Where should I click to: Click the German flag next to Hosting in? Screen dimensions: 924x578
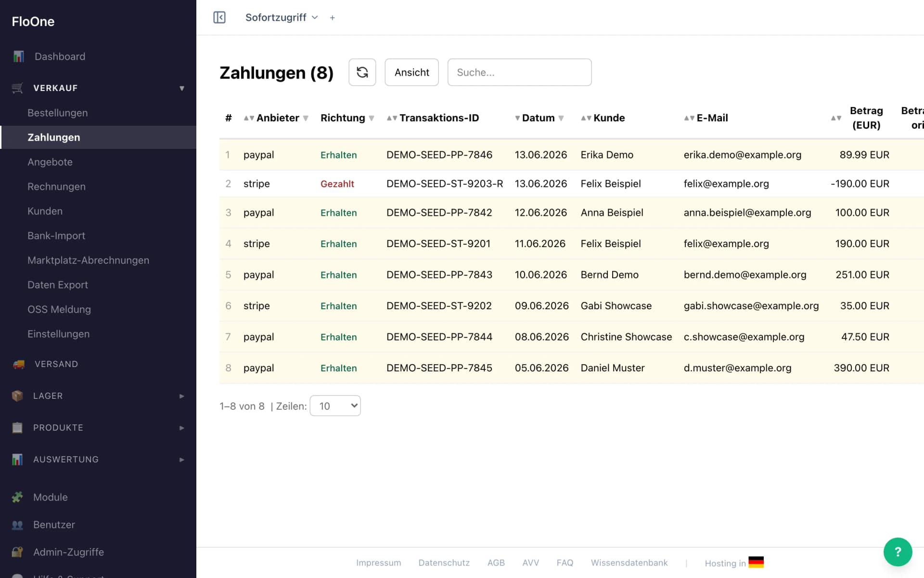tap(756, 562)
